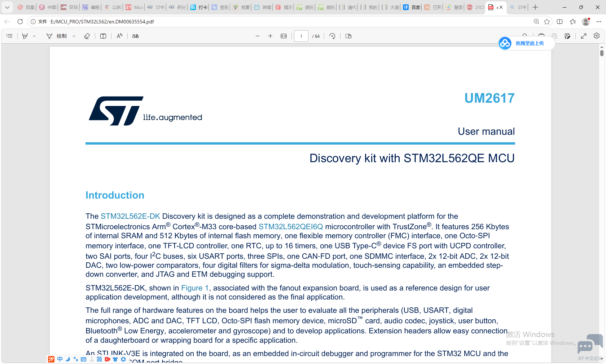Click the page number input field

point(301,36)
